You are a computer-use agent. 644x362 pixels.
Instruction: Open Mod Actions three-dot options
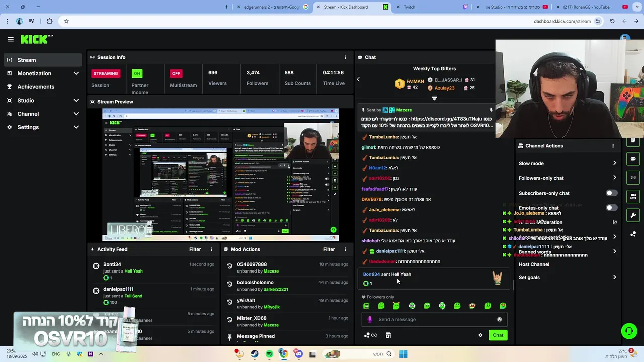click(345, 249)
